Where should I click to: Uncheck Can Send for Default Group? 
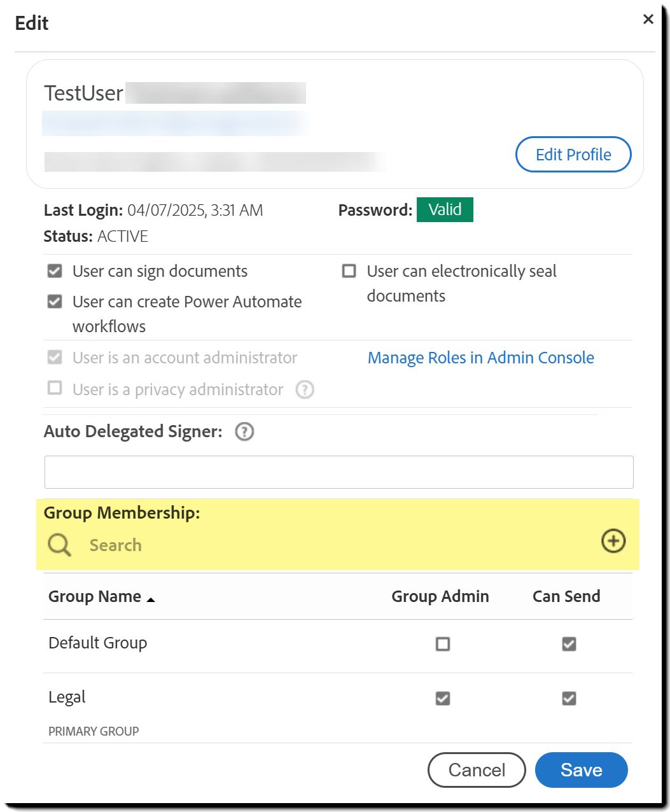[x=569, y=644]
